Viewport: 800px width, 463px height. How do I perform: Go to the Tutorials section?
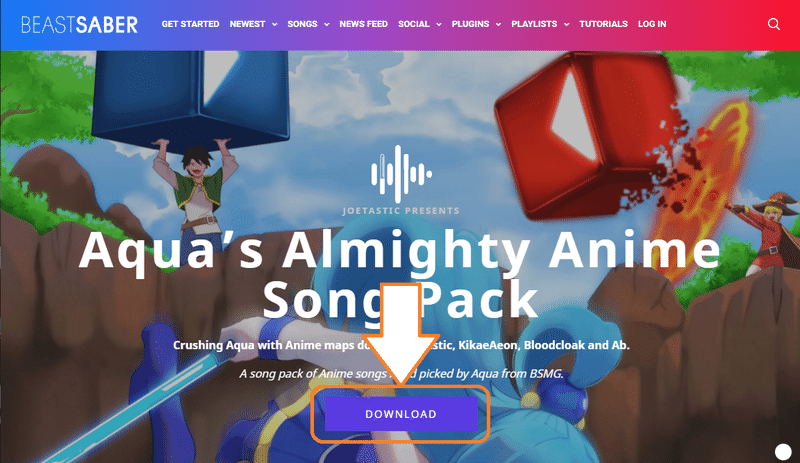[603, 24]
